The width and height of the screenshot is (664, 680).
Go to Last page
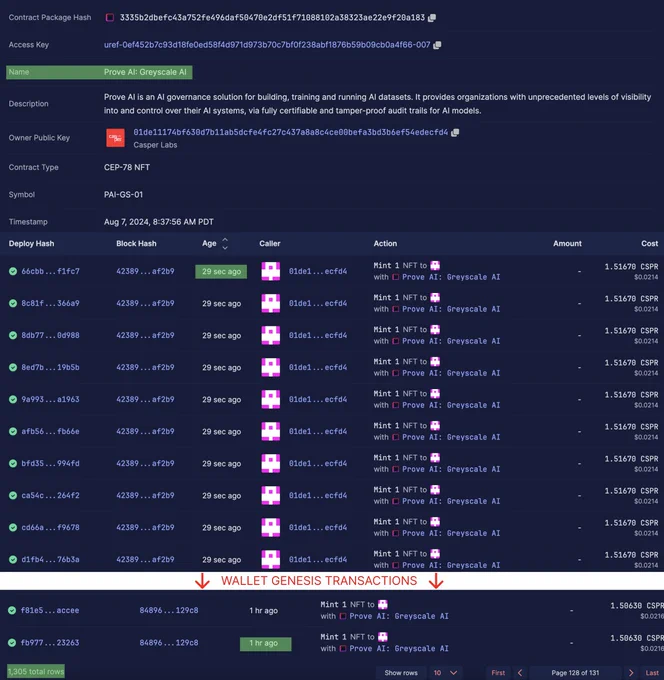coord(652,673)
